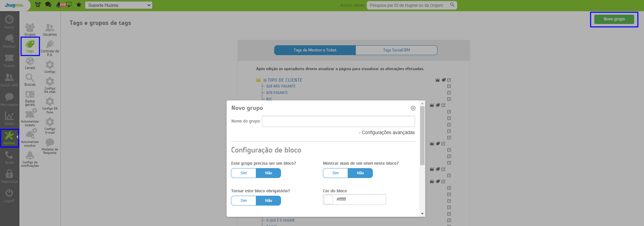Click the hugme logo
Screen dimensions: 644x226
pyautogui.click(x=14, y=5)
